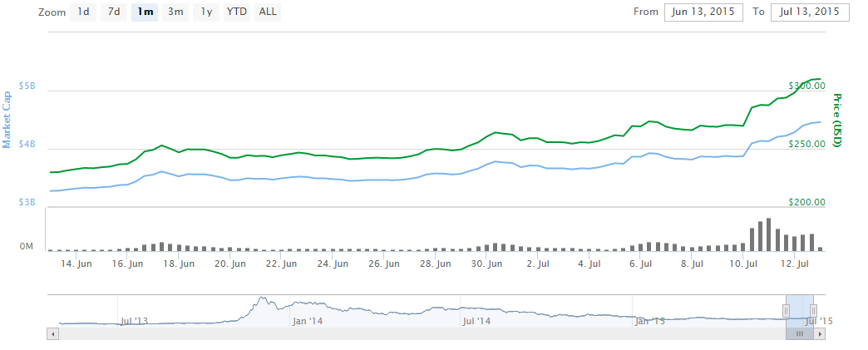
Task: Click the scrollbar left arrow
Action: pyautogui.click(x=53, y=333)
